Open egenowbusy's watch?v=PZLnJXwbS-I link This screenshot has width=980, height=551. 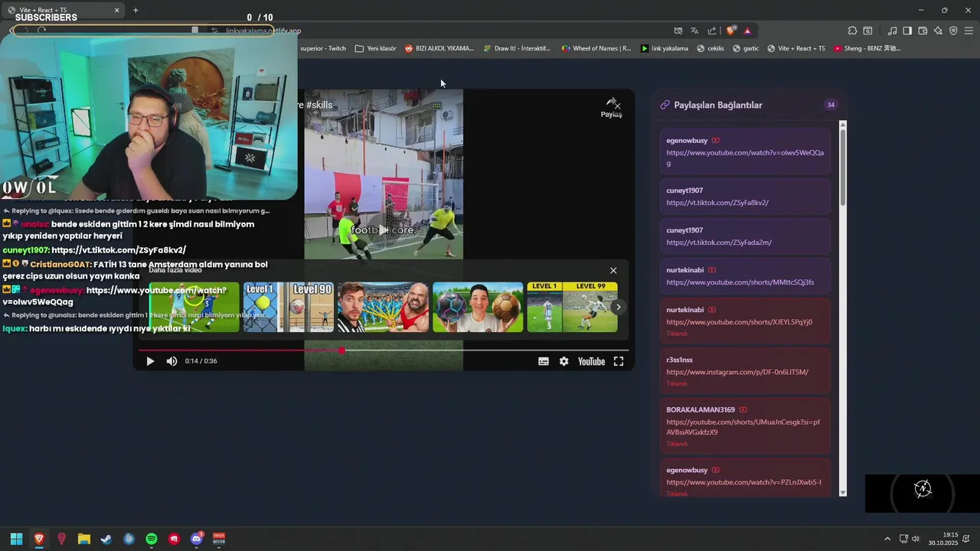click(x=743, y=482)
